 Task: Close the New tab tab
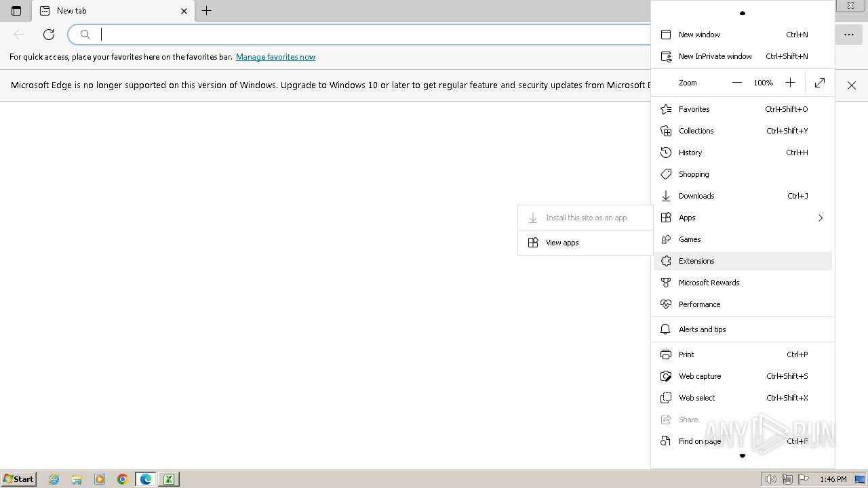coord(184,11)
